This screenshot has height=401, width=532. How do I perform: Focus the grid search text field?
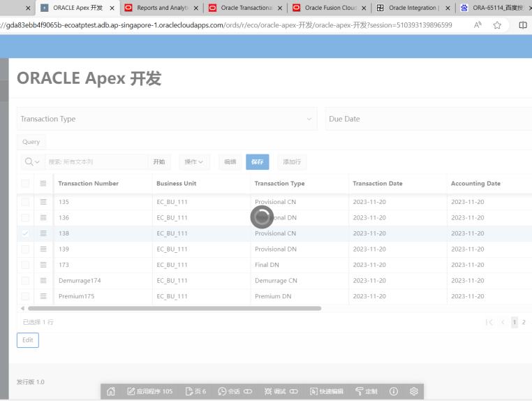(96, 161)
